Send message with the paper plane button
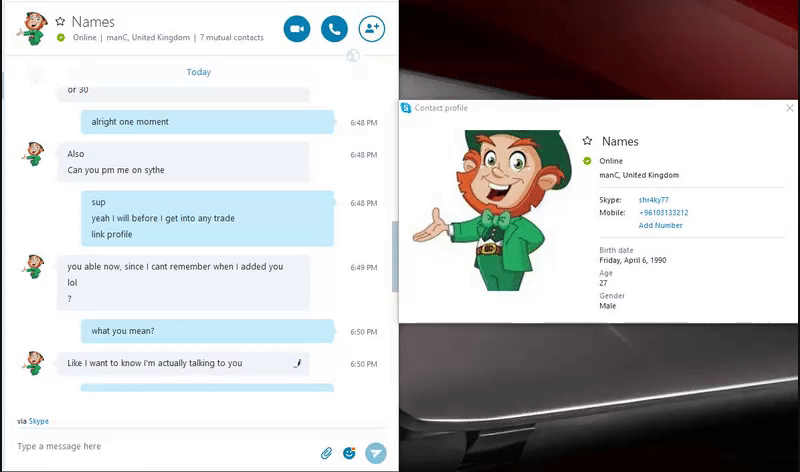The height and width of the screenshot is (472, 800). point(376,453)
